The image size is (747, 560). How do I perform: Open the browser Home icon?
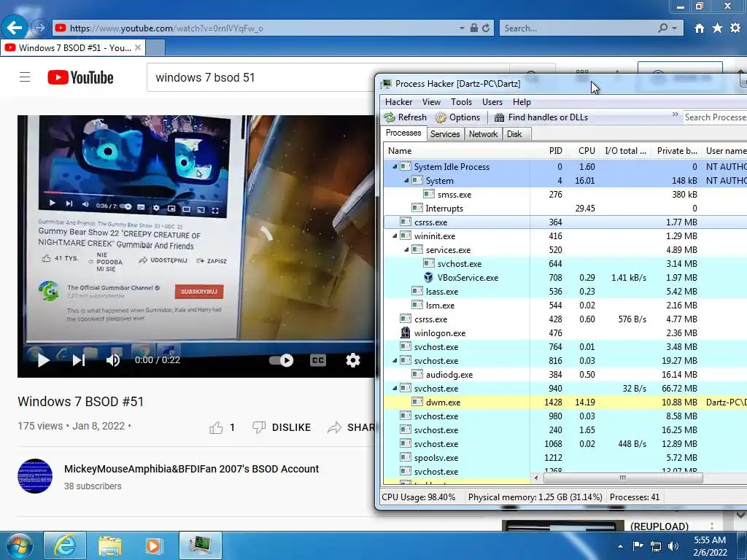[x=699, y=28]
